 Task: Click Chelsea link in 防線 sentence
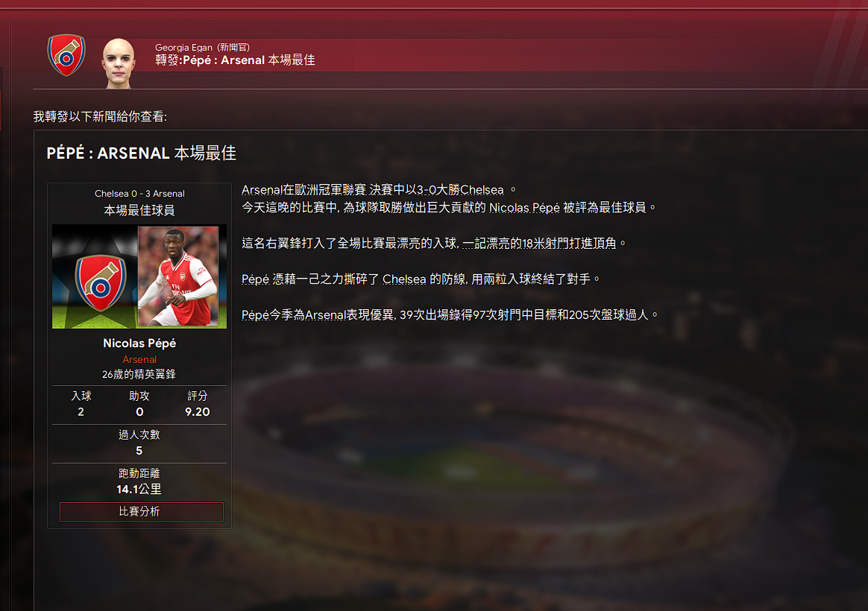point(404,279)
